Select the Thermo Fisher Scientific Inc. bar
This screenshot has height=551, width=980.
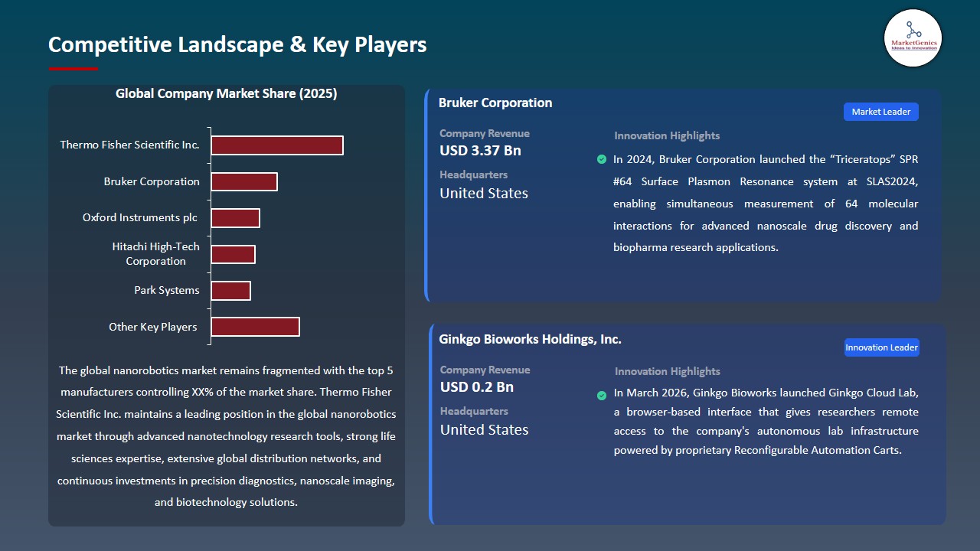click(x=277, y=145)
